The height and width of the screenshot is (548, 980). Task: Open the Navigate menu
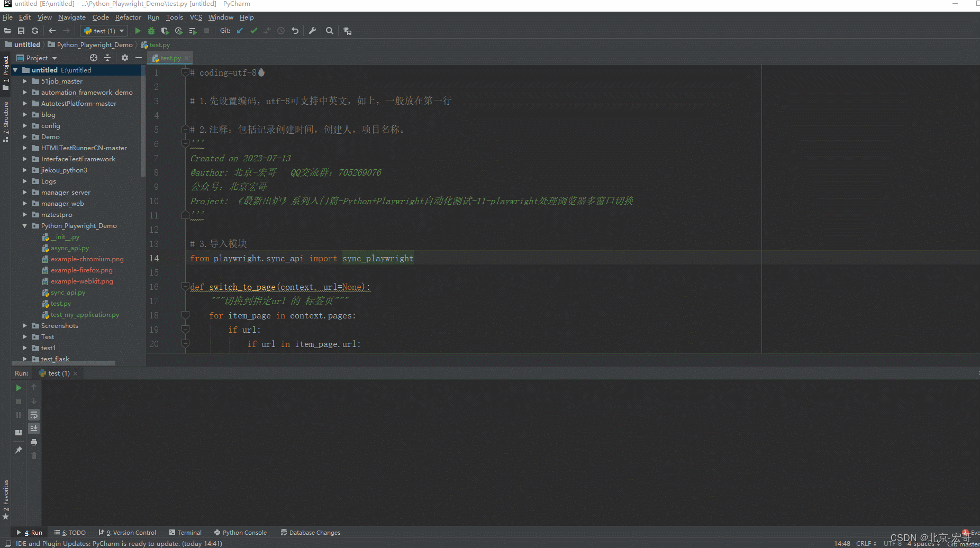[x=71, y=17]
